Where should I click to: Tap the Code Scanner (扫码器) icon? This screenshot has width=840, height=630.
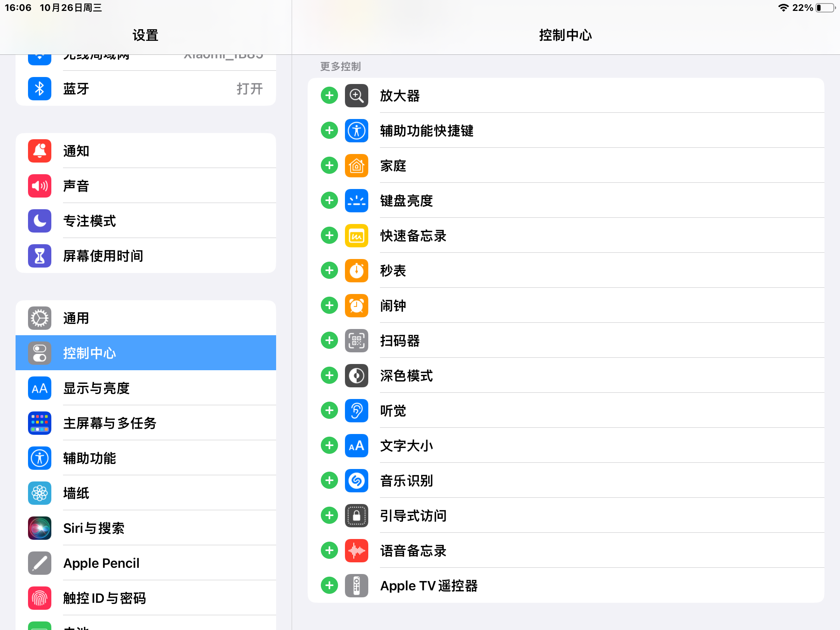pyautogui.click(x=356, y=341)
